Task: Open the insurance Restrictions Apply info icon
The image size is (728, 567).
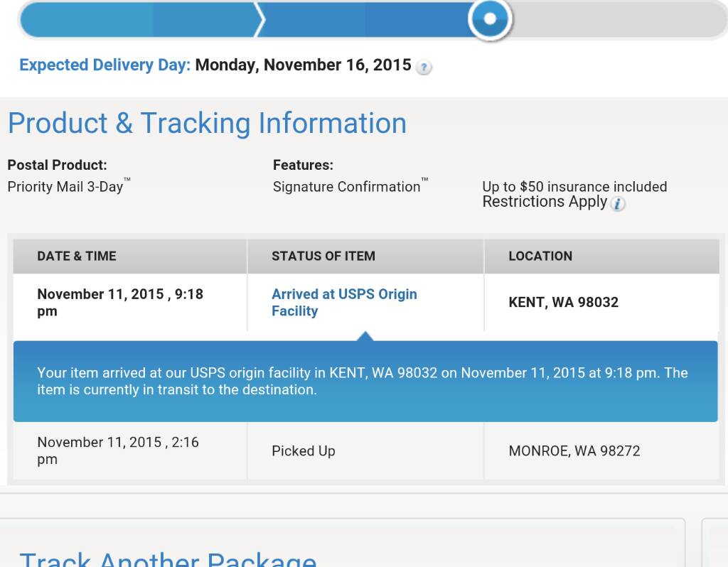Action: pos(618,204)
